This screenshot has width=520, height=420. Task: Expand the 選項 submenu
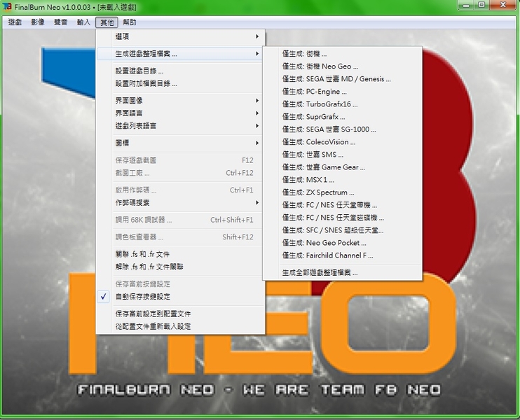181,36
